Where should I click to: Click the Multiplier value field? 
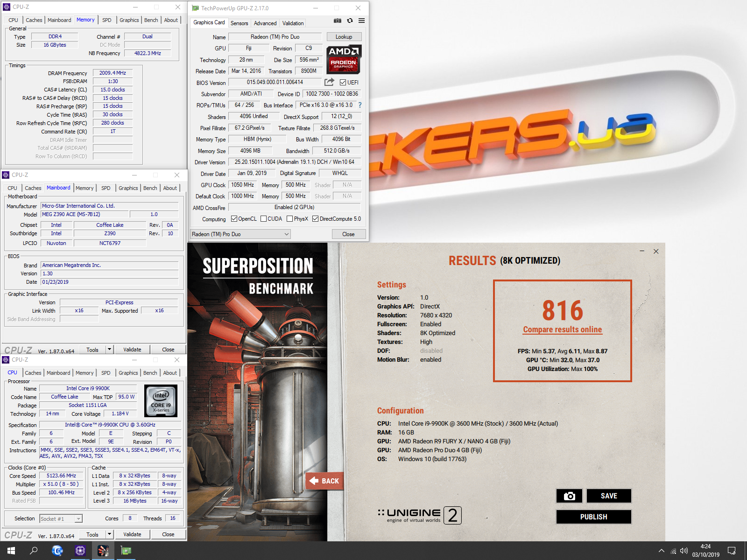tap(61, 484)
